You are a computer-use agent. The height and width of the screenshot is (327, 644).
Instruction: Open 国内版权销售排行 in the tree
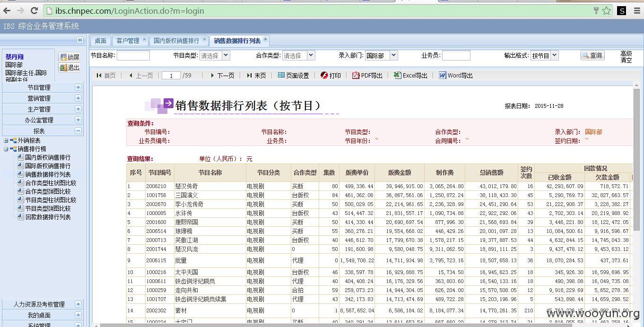coord(48,157)
